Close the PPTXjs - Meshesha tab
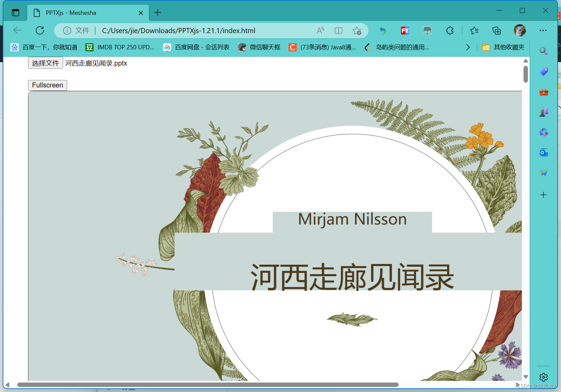 point(141,13)
